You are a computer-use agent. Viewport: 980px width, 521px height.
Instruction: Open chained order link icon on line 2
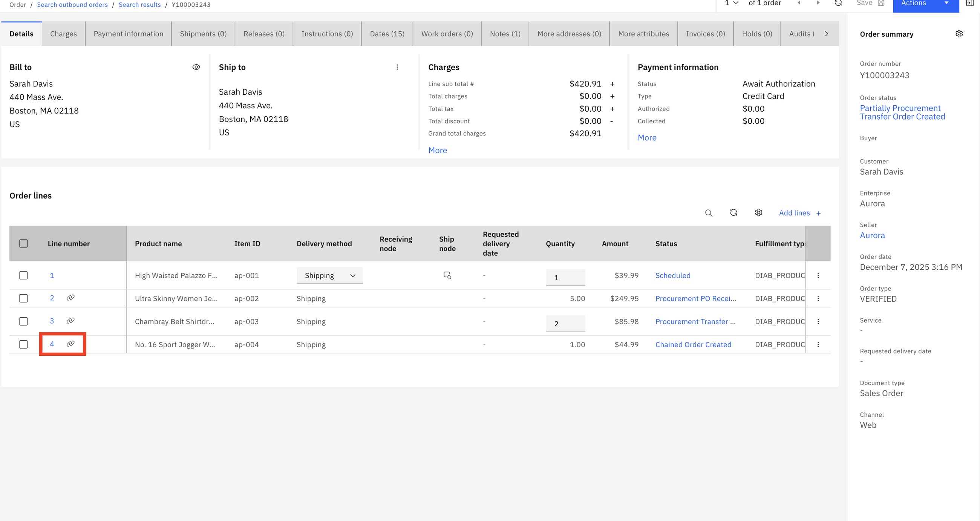tap(70, 297)
